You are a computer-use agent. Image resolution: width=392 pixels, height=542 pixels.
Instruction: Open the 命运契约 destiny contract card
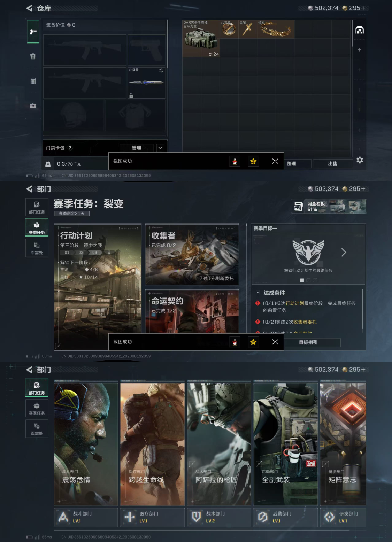(x=192, y=311)
